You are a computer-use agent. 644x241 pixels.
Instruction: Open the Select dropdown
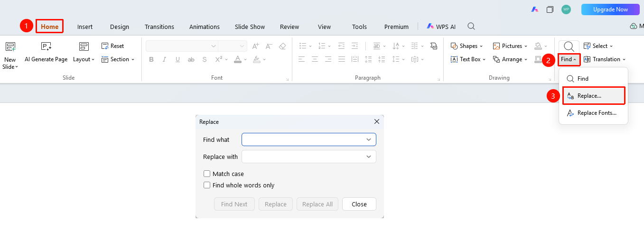pyautogui.click(x=598, y=46)
